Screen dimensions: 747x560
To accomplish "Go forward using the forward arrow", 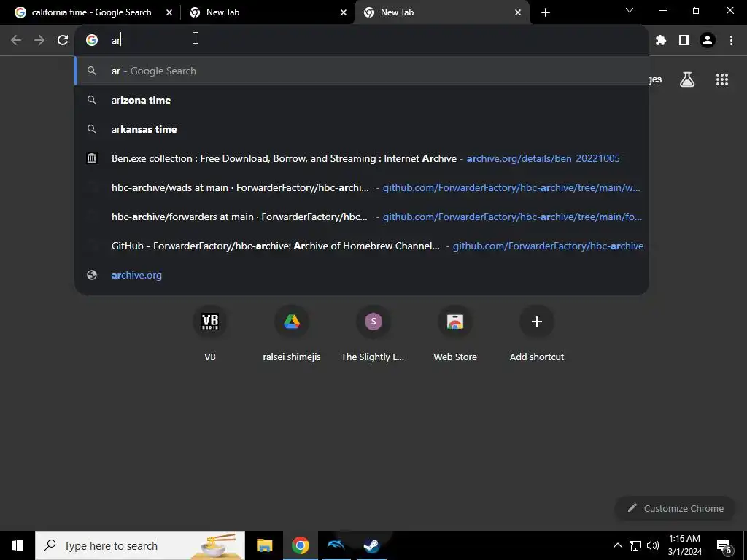I will (39, 40).
